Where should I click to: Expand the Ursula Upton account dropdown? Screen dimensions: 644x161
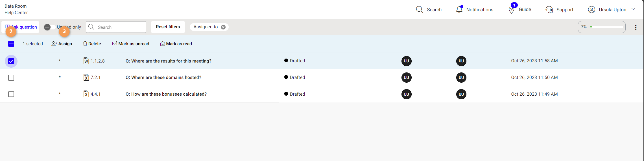[x=633, y=9]
